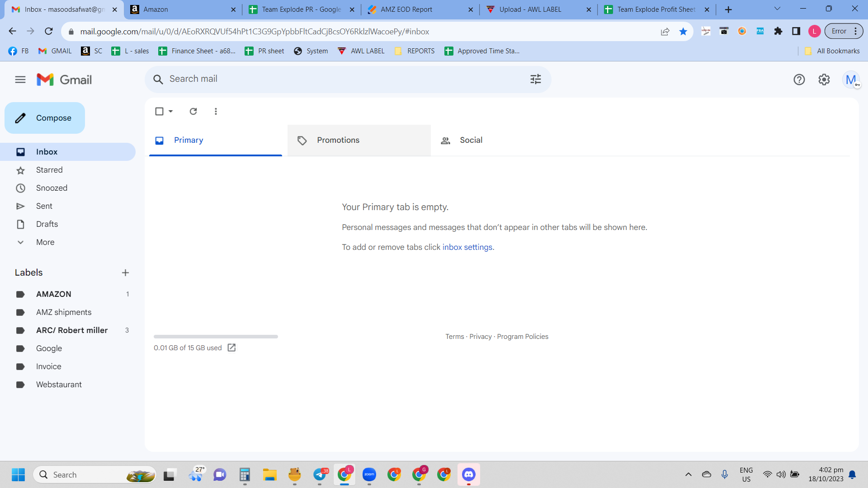This screenshot has height=488, width=868.
Task: Open the Chrome profile L avatar
Action: pos(814,31)
